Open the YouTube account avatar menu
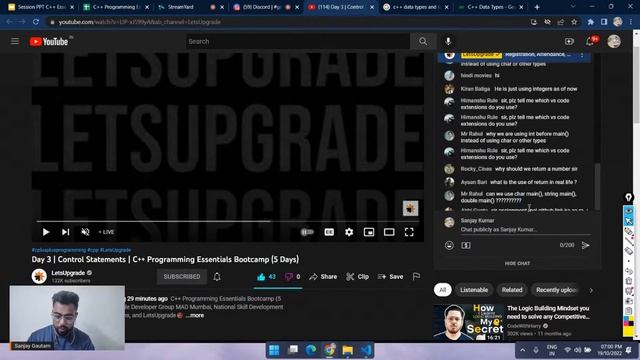 (614, 41)
